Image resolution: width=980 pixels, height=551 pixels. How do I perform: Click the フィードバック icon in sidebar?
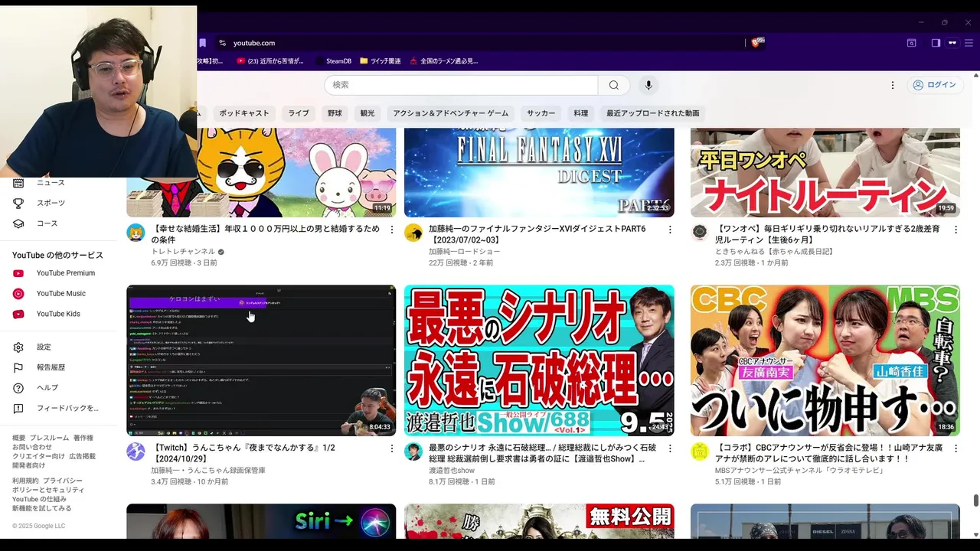tap(18, 409)
